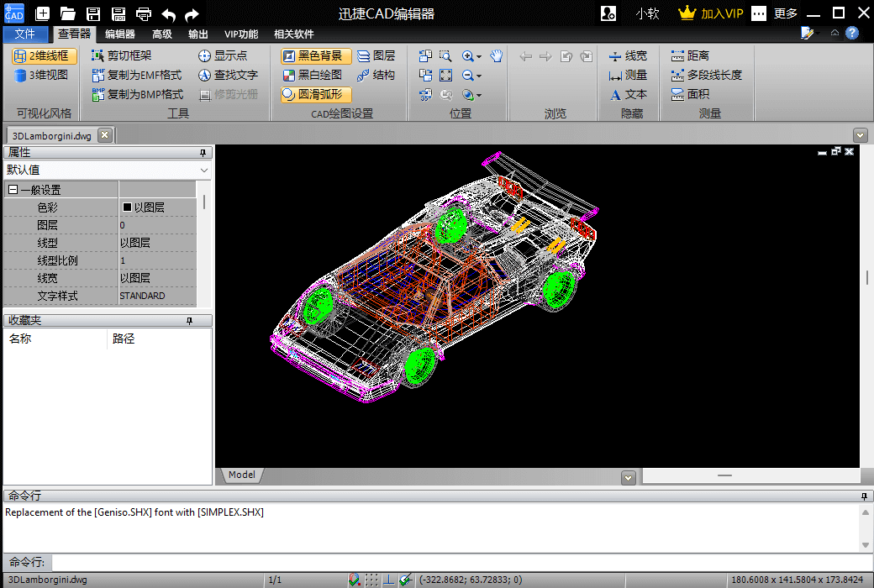874x588 pixels.
Task: Switch to the Editor tab (编辑器)
Action: click(x=120, y=34)
